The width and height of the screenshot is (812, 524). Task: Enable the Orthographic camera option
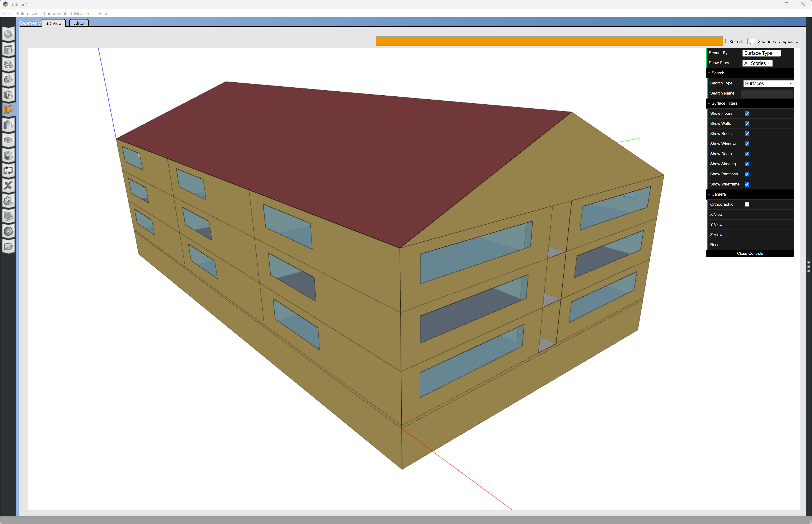pyautogui.click(x=747, y=204)
